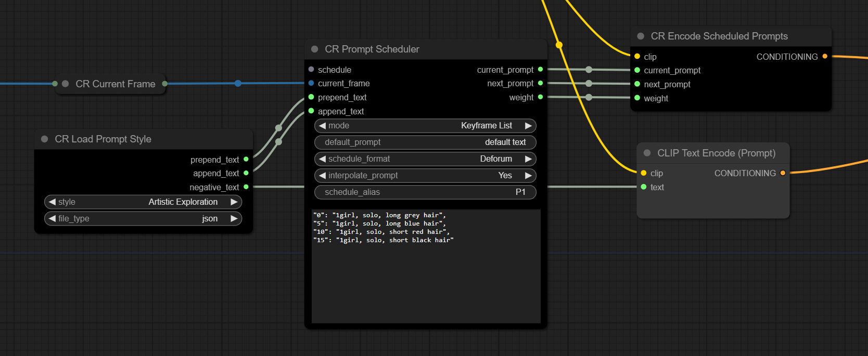
Task: Click the schedule_alias P1 field
Action: coord(425,192)
